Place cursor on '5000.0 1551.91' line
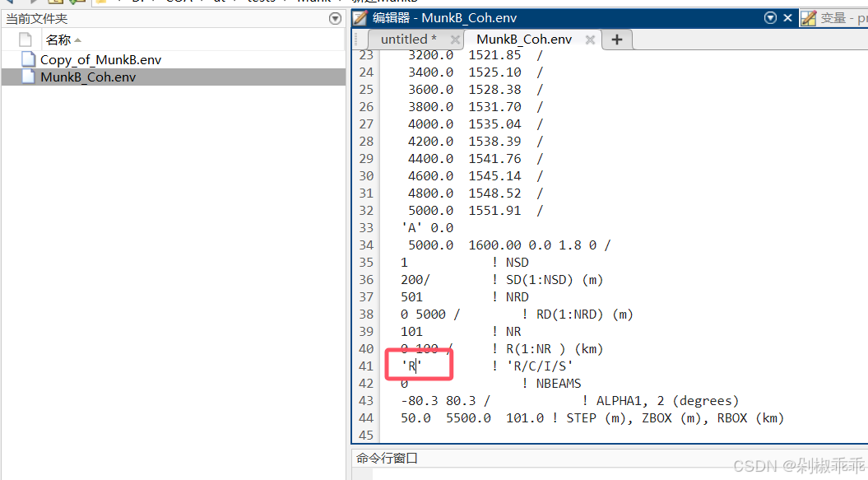Screen dimensions: 868x480 pos(476,210)
